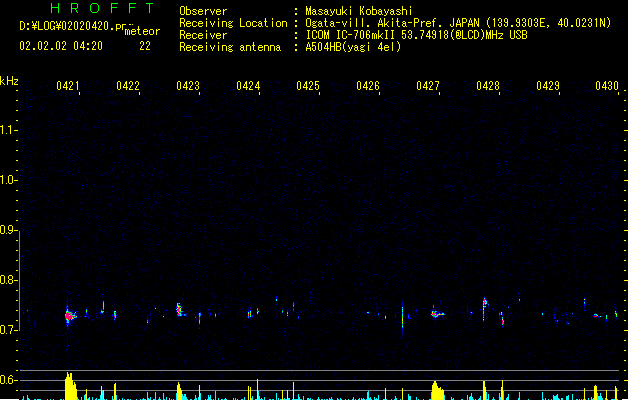
Task: Click the strong meteor echo at 0421
Action: (x=70, y=316)
